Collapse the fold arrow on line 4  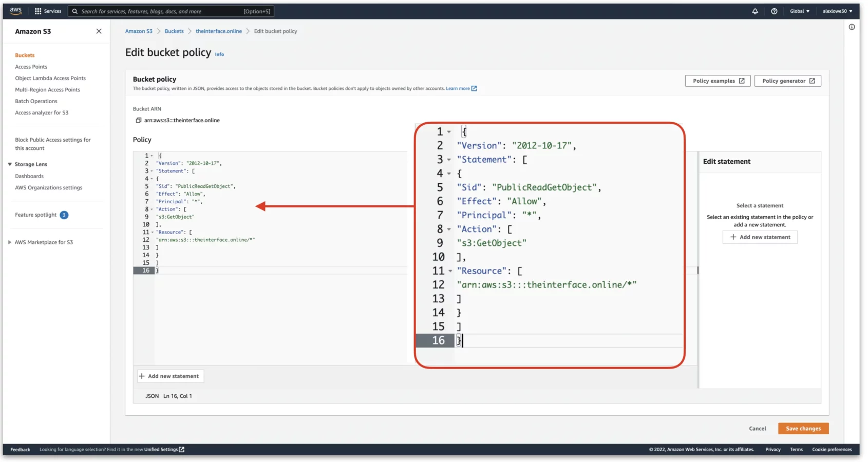pyautogui.click(x=152, y=179)
